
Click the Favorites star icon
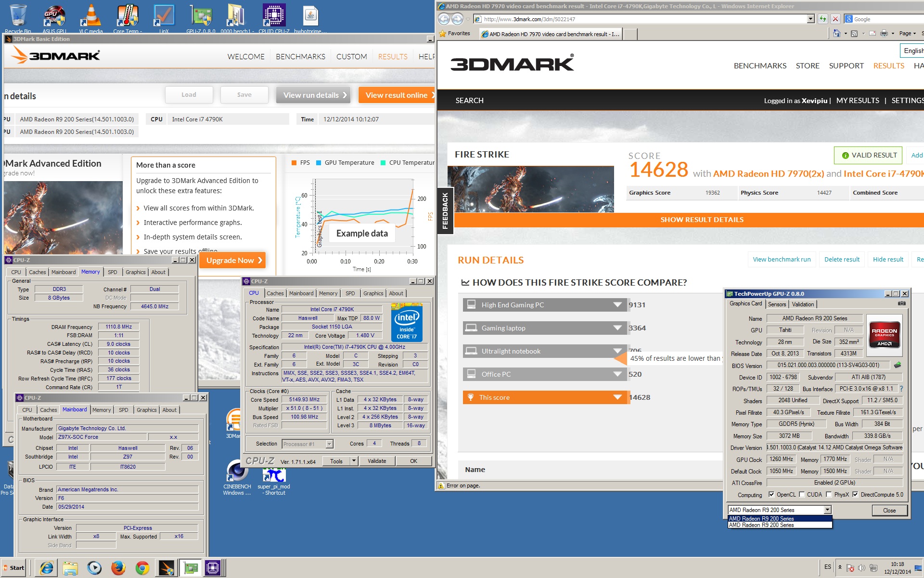click(x=443, y=33)
